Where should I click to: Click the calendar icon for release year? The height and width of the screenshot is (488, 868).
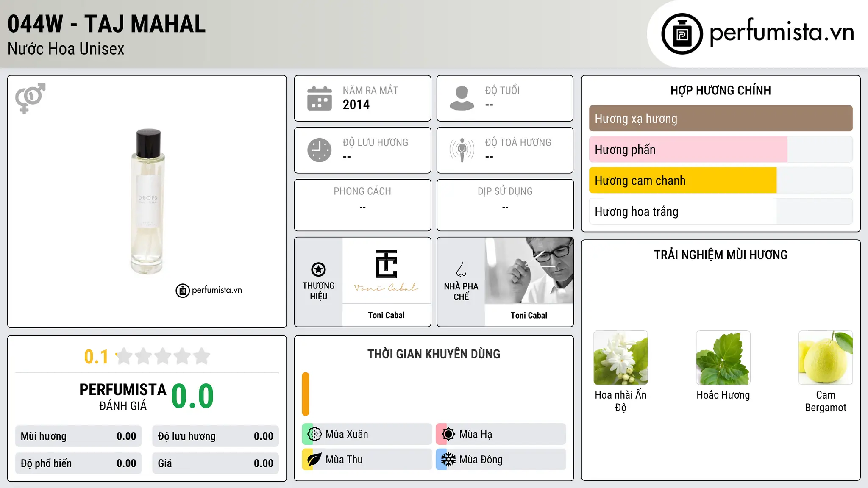(320, 98)
